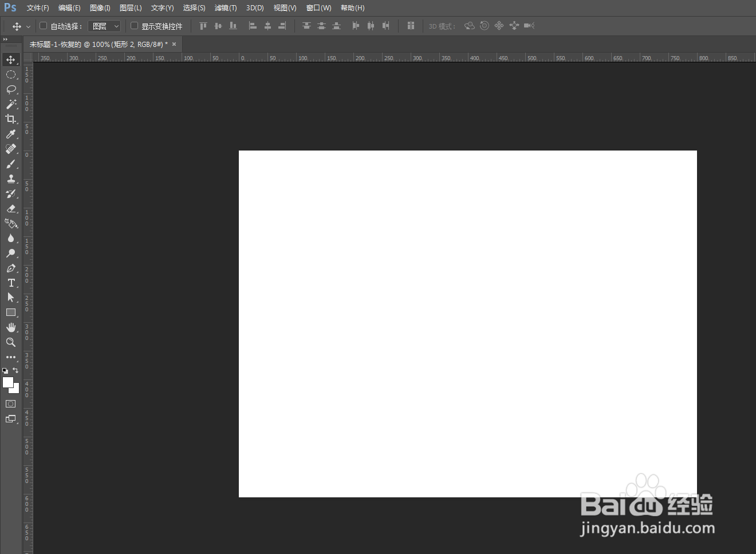Switch to the 未标题-1-恢复的 document tab
The image size is (756, 554).
(x=99, y=44)
